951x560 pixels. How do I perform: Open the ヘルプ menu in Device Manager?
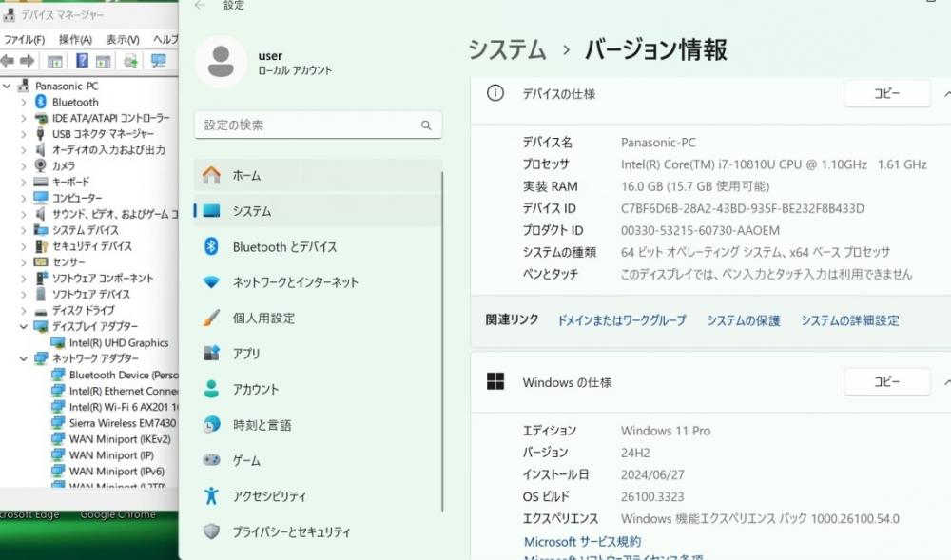pyautogui.click(x=165, y=40)
